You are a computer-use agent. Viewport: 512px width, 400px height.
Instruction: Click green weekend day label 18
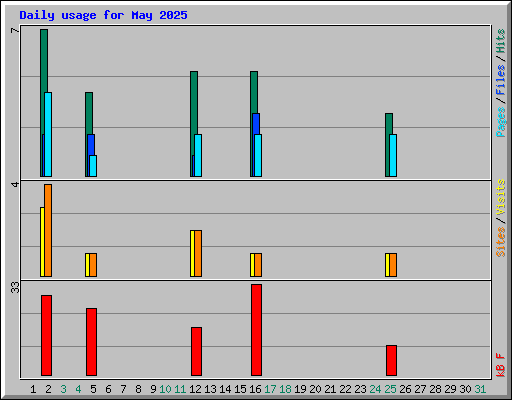point(285,389)
